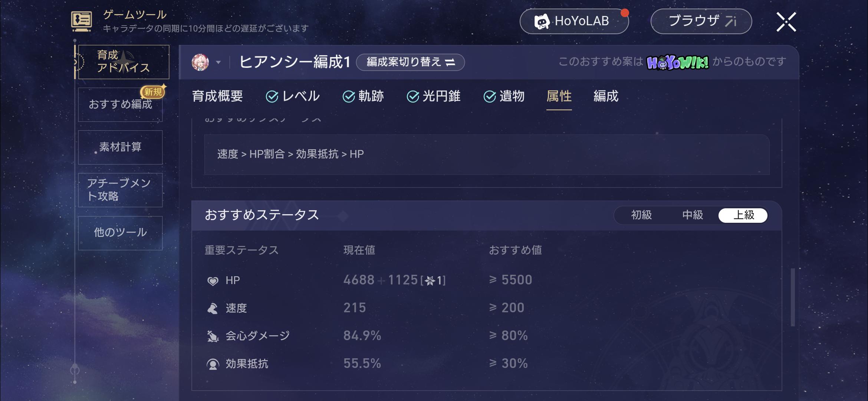Click the game tools icon at top-left

(x=81, y=21)
